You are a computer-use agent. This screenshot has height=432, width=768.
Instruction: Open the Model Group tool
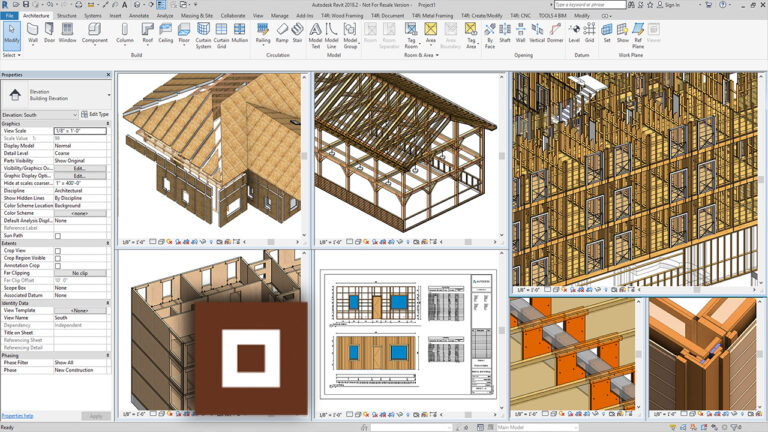click(350, 35)
